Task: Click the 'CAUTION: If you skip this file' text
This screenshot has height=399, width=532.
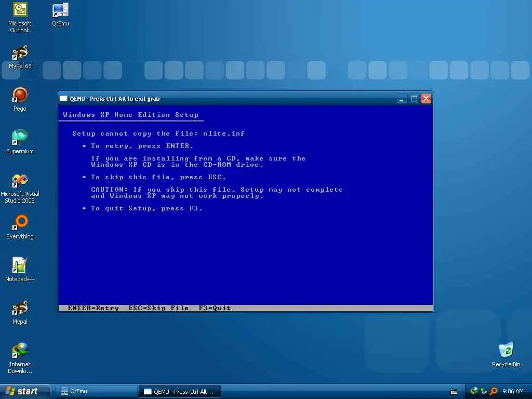Action: 163,190
